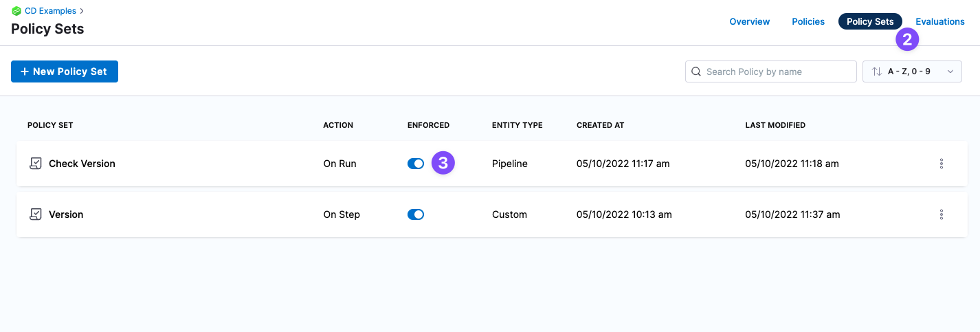The height and width of the screenshot is (332, 980).
Task: Open the Check Version policy set row
Action: coord(82,164)
